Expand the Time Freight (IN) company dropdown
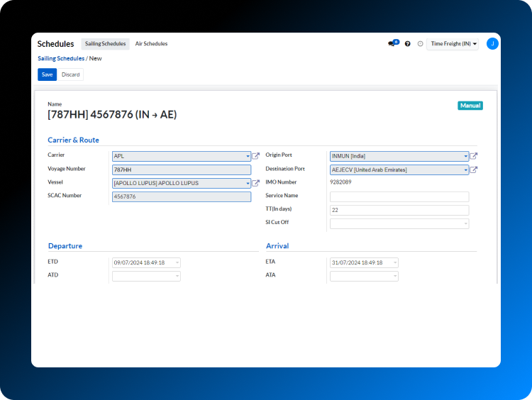This screenshot has height=400, width=532. point(453,44)
